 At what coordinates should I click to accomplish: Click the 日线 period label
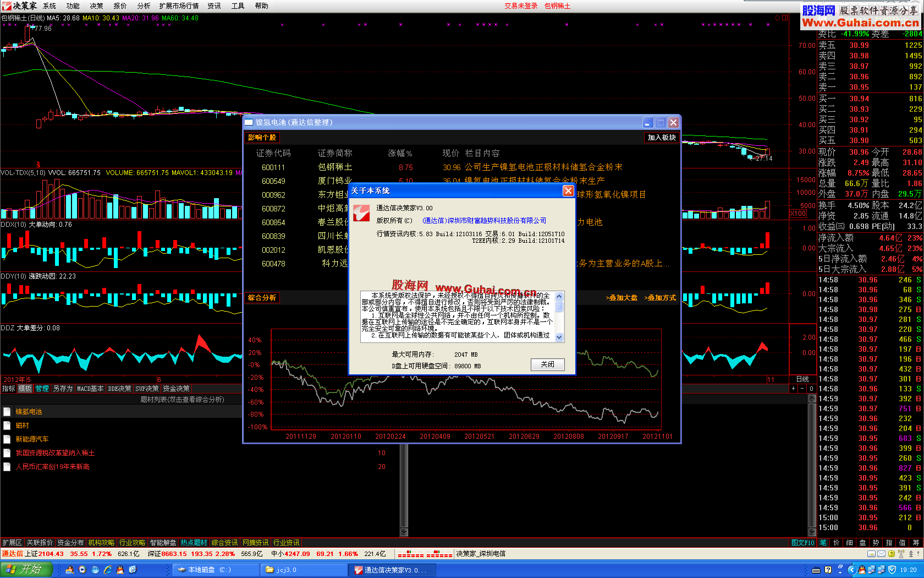pos(802,379)
